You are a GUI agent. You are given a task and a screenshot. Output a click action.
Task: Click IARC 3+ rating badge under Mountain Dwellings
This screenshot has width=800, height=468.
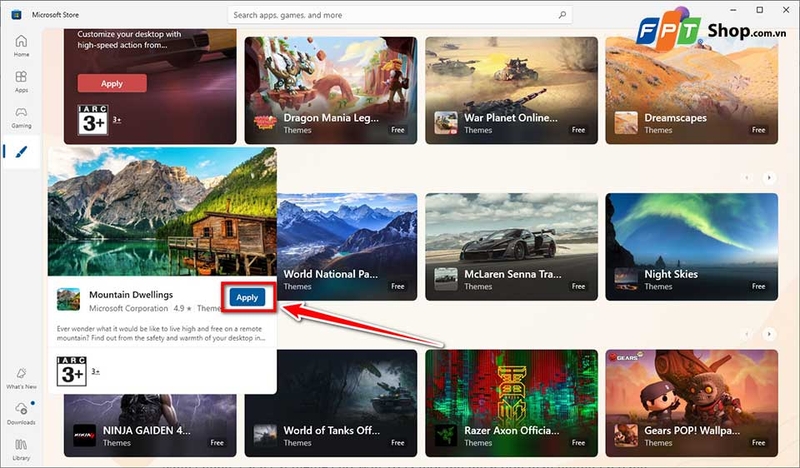pos(71,371)
